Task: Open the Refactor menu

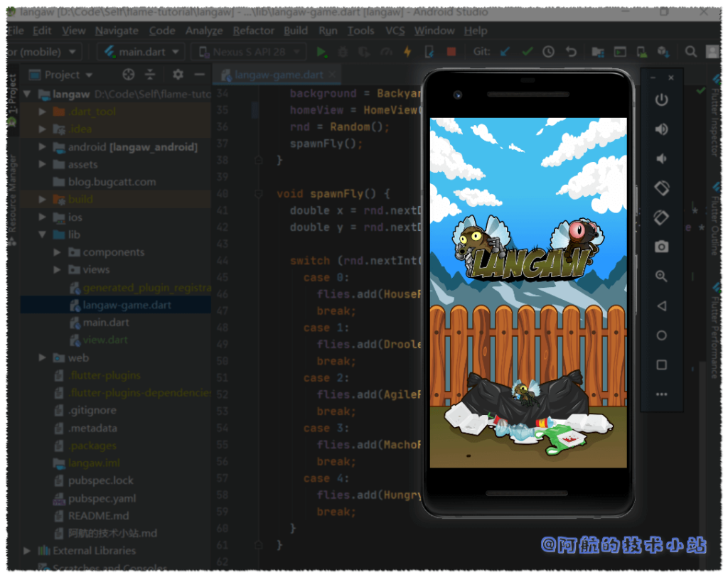Action: click(253, 31)
